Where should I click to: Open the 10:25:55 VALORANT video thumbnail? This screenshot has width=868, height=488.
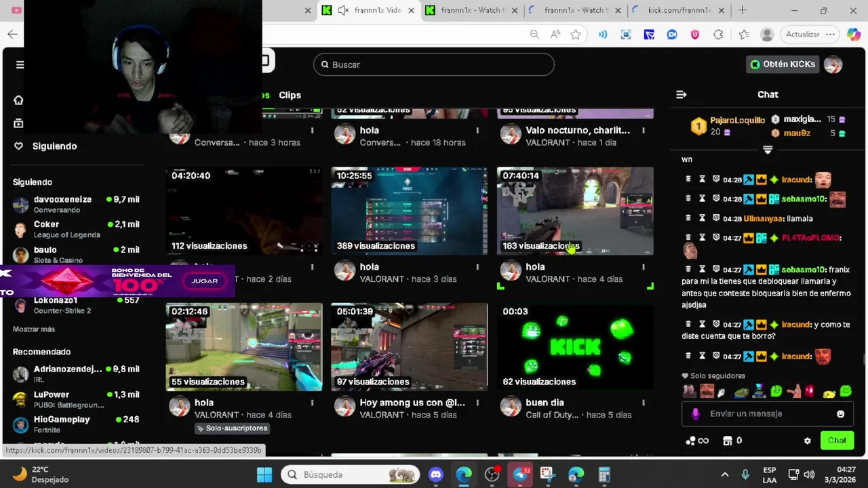point(409,211)
